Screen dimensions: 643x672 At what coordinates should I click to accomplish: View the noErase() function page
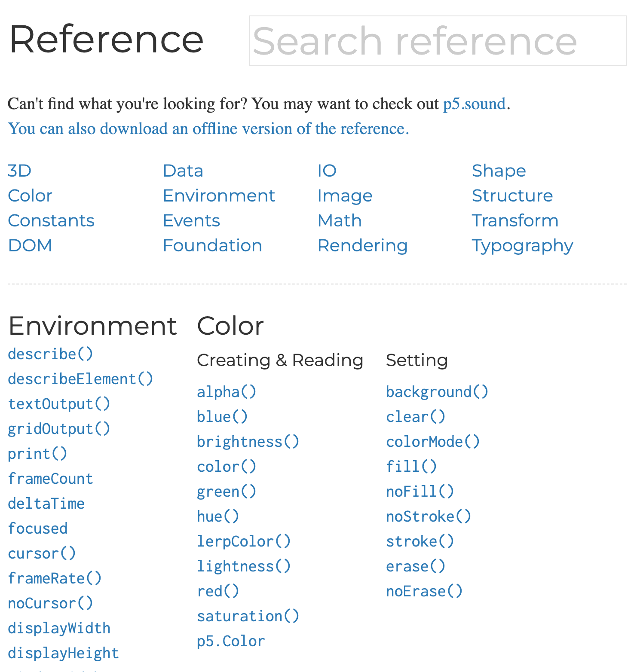pos(424,591)
